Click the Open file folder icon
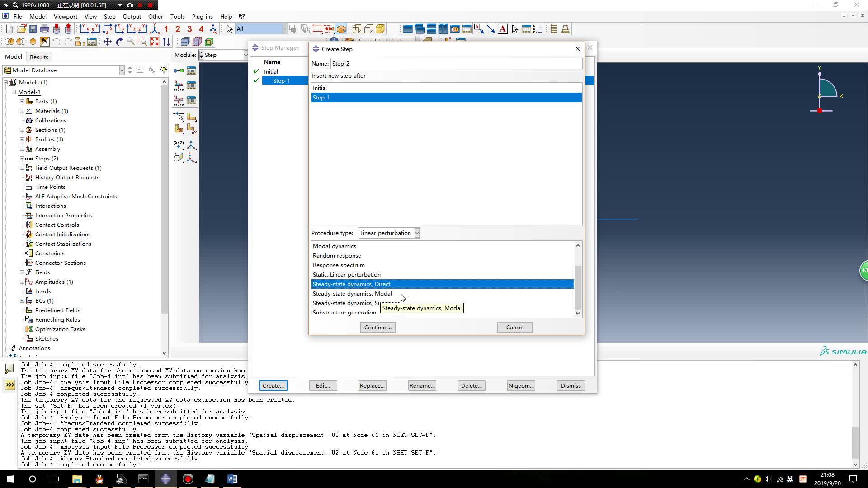 21,29
